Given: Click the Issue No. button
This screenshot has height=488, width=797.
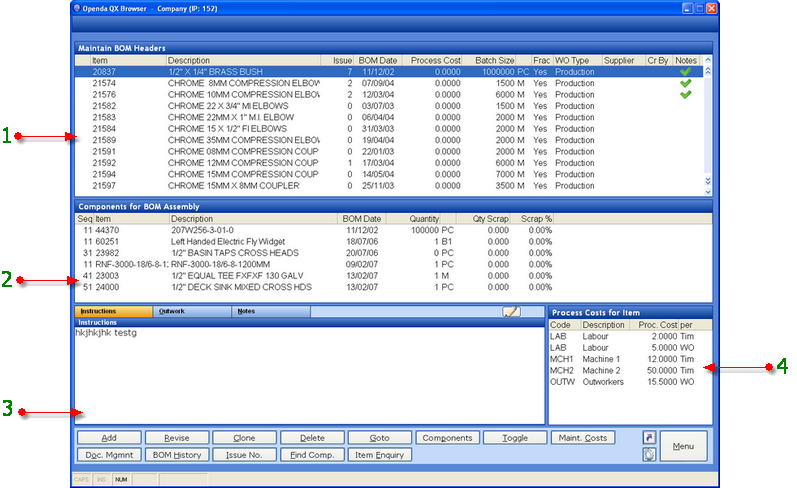Looking at the screenshot, I should click(244, 455).
